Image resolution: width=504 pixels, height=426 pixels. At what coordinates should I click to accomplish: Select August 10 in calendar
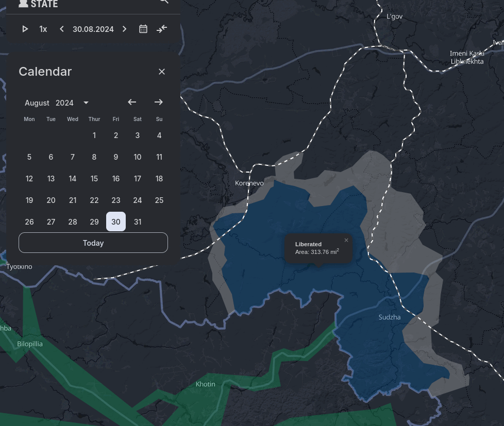pos(138,157)
